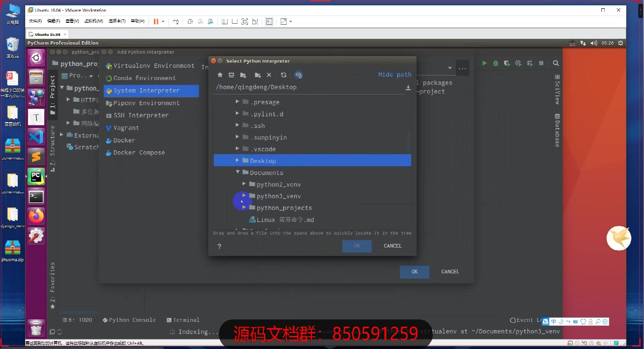Open VMware 文件(F) menu

pyautogui.click(x=35, y=21)
